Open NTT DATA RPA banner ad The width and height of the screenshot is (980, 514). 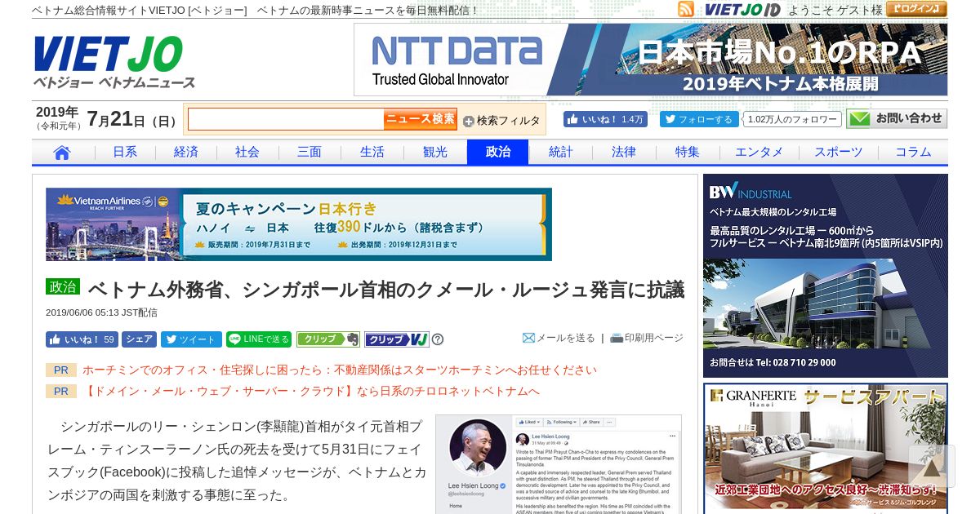tap(651, 60)
